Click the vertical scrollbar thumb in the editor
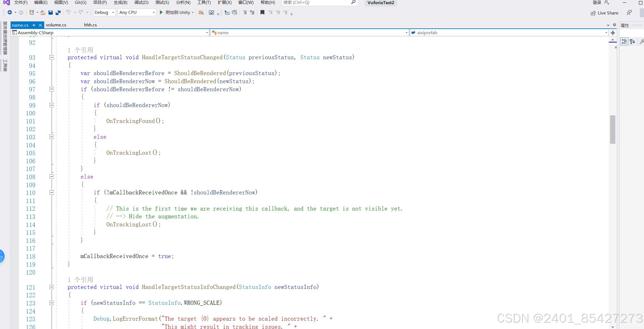The height and width of the screenshot is (329, 644). tap(612, 129)
